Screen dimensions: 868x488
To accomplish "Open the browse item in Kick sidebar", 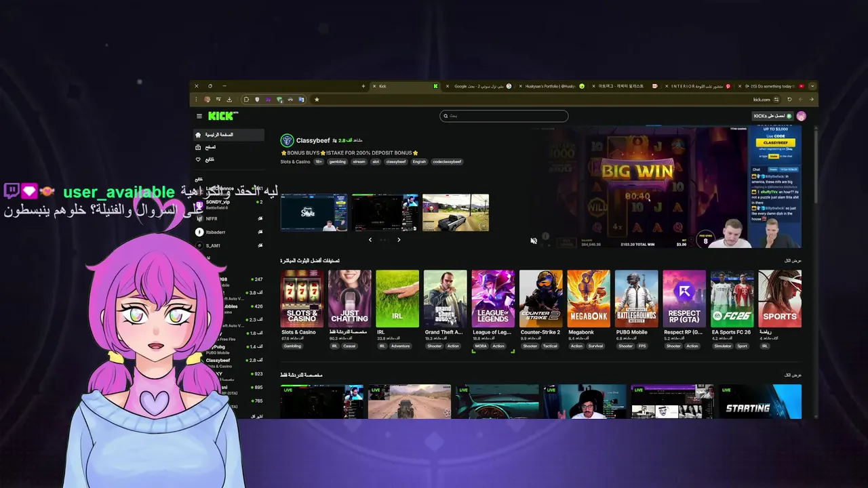I will [228, 147].
